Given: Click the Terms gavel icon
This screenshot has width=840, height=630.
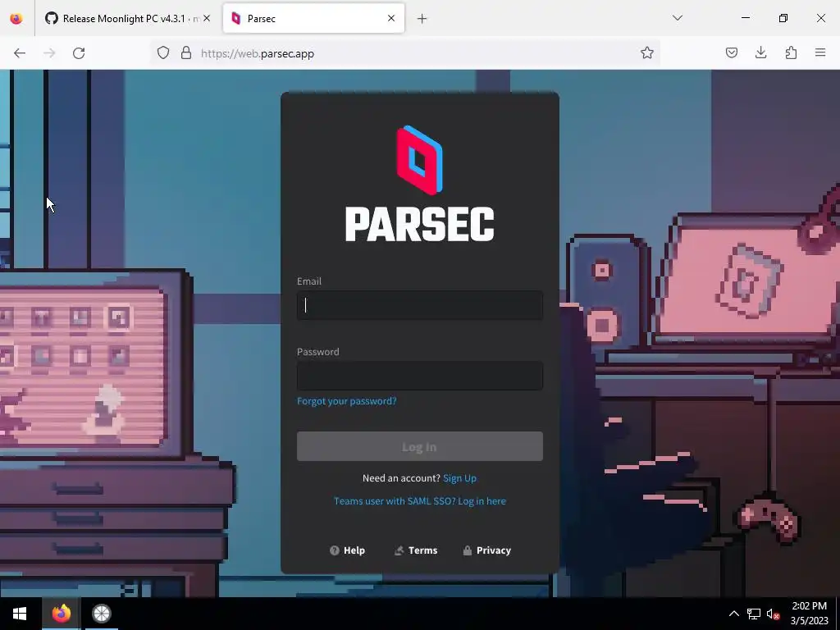Looking at the screenshot, I should pos(399,550).
